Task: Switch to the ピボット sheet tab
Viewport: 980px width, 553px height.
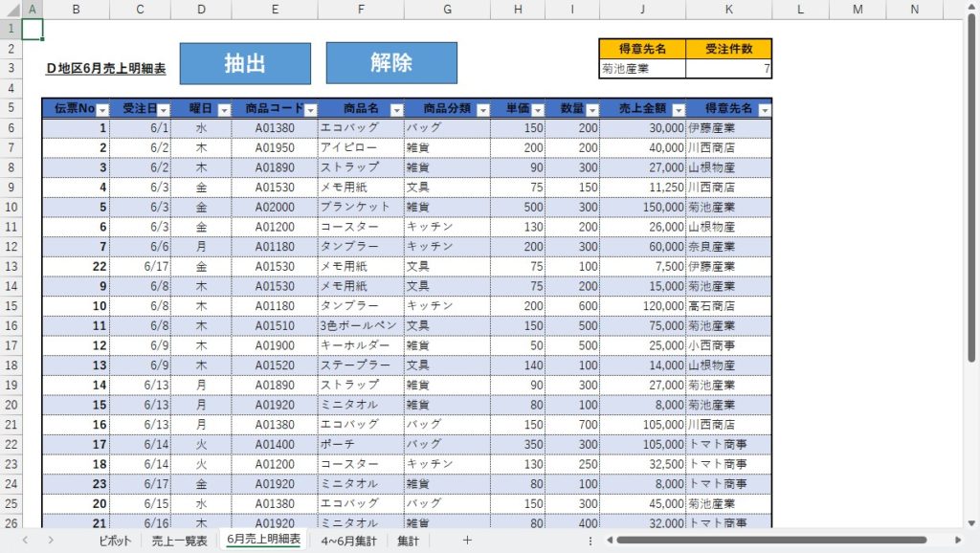Action: [x=114, y=541]
